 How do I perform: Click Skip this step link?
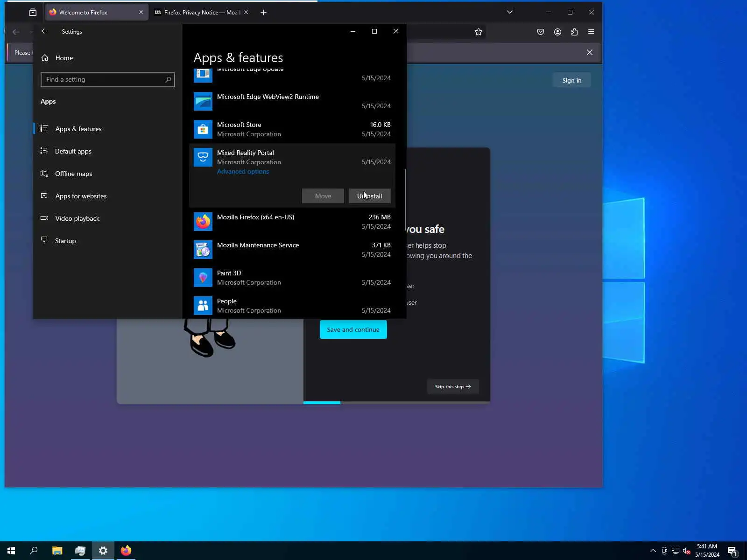coord(453,386)
